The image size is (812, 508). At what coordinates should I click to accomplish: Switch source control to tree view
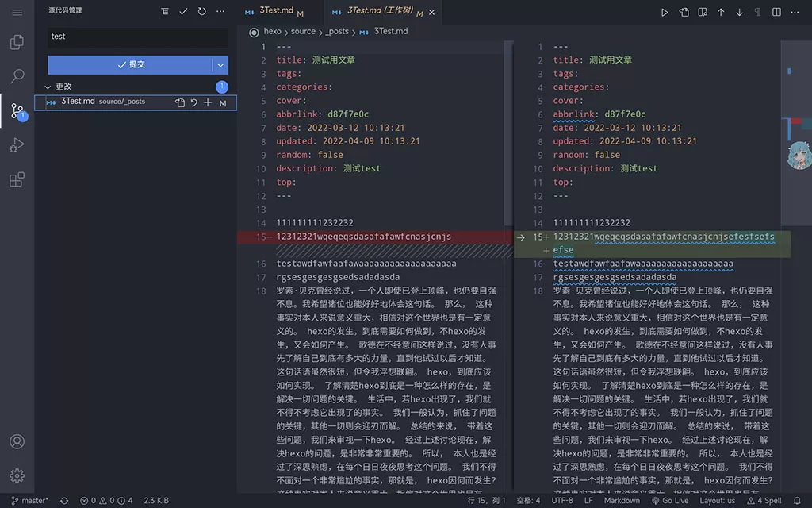[165, 11]
